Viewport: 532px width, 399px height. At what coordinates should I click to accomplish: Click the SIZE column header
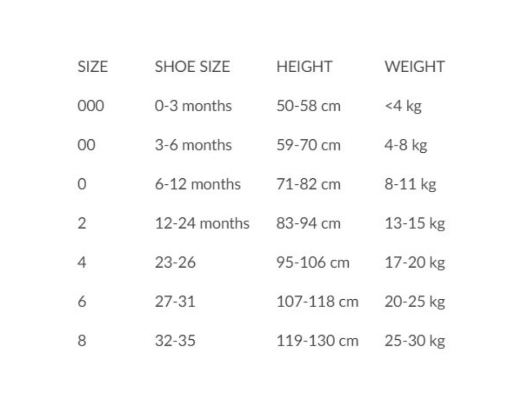pyautogui.click(x=92, y=66)
